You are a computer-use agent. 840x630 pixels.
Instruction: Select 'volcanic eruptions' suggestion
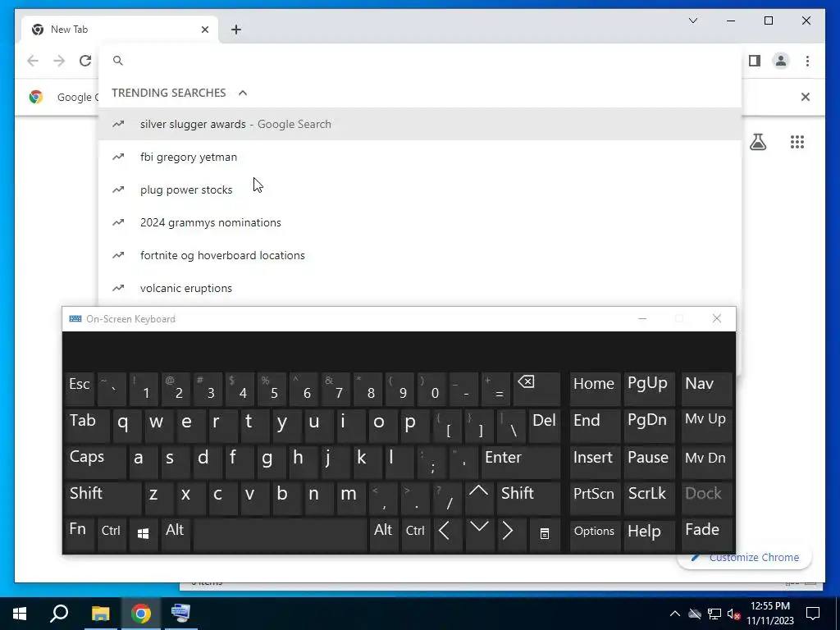point(420,288)
